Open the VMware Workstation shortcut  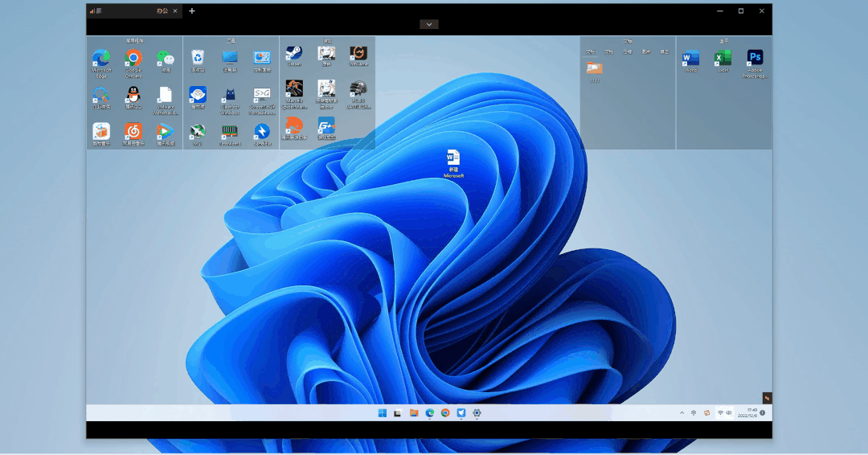pos(166,94)
